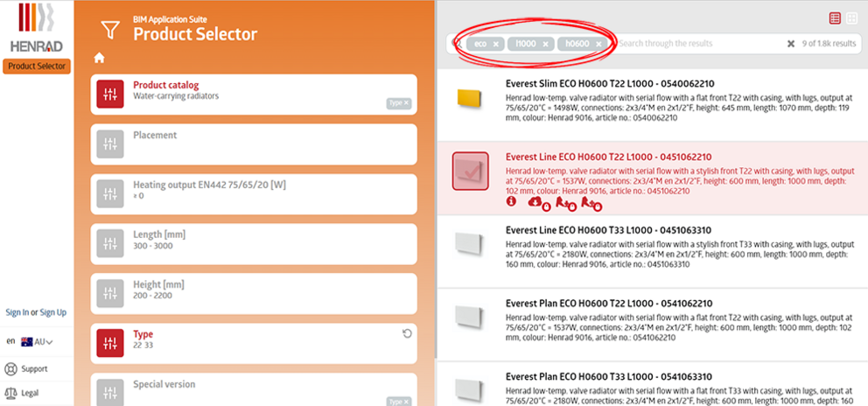Expand the Product catalog filter
Image resolution: width=868 pixels, height=406 pixels.
pyautogui.click(x=254, y=94)
